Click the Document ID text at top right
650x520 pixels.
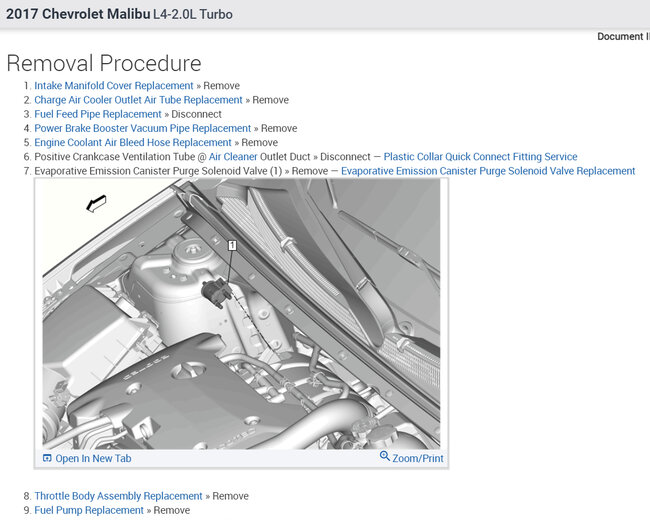[623, 36]
